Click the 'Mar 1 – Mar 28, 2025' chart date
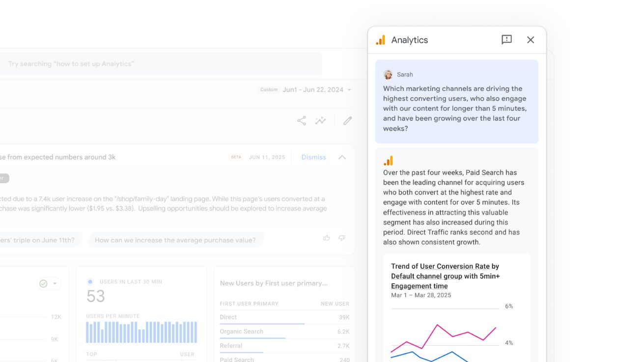Image resolution: width=644 pixels, height=362 pixels. tap(421, 295)
